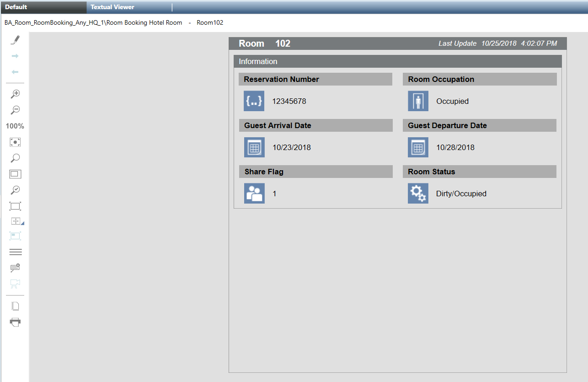Click the comment annotation toolbar icon

15,268
